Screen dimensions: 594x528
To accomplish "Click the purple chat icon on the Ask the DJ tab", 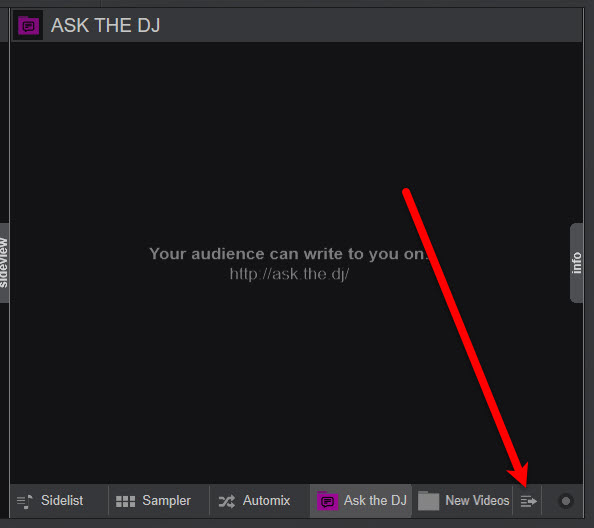I will click(327, 501).
